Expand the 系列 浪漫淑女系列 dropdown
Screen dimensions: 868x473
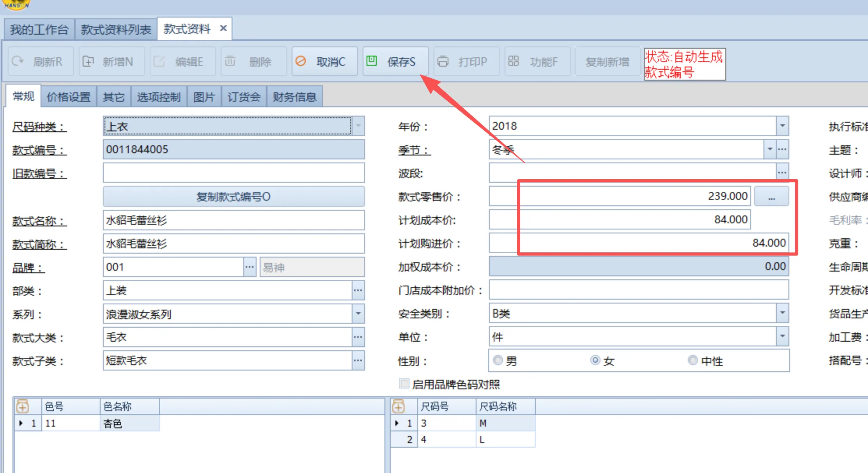[x=358, y=314]
